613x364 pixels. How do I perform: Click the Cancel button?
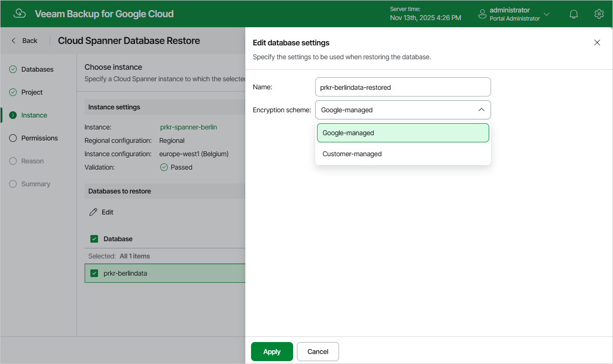click(x=318, y=352)
